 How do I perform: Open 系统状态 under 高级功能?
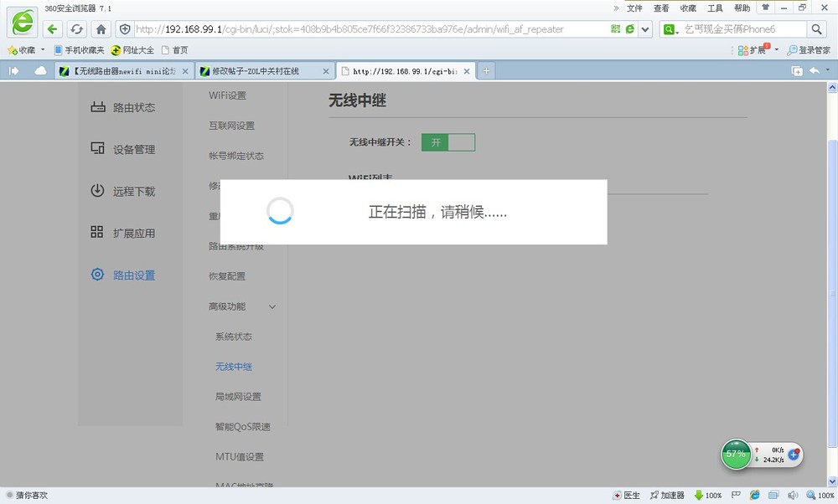(x=233, y=337)
